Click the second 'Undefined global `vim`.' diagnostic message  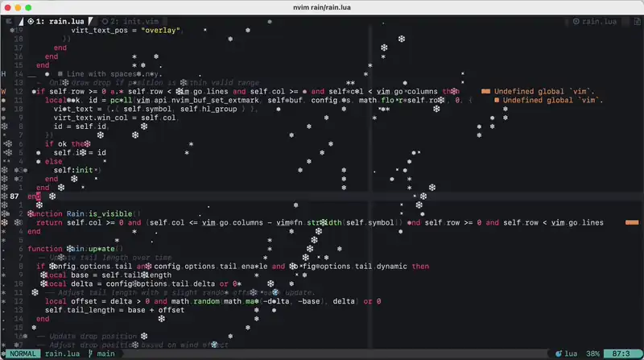coord(553,101)
